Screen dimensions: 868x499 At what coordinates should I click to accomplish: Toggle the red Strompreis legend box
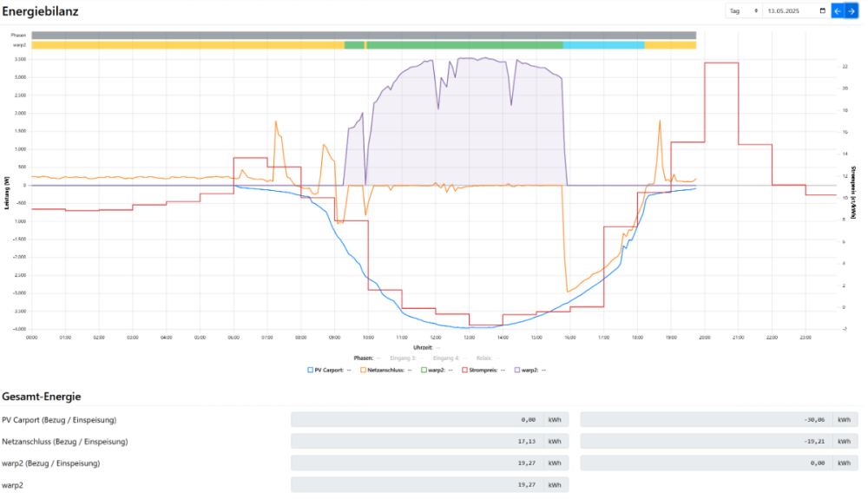(464, 370)
